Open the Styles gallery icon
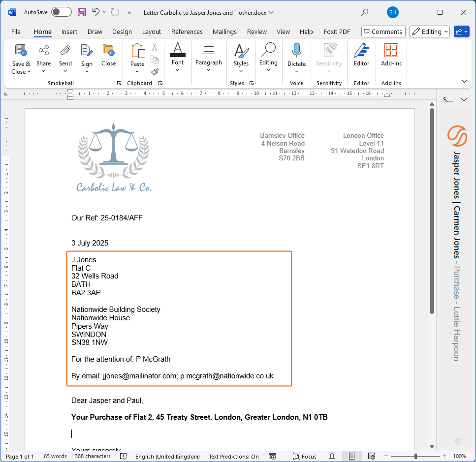The image size is (476, 462). coord(241,50)
